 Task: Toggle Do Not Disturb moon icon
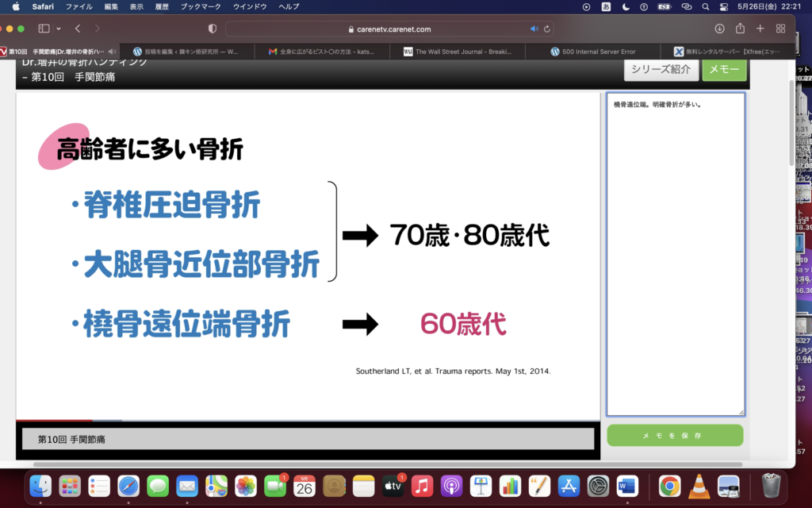(x=625, y=7)
